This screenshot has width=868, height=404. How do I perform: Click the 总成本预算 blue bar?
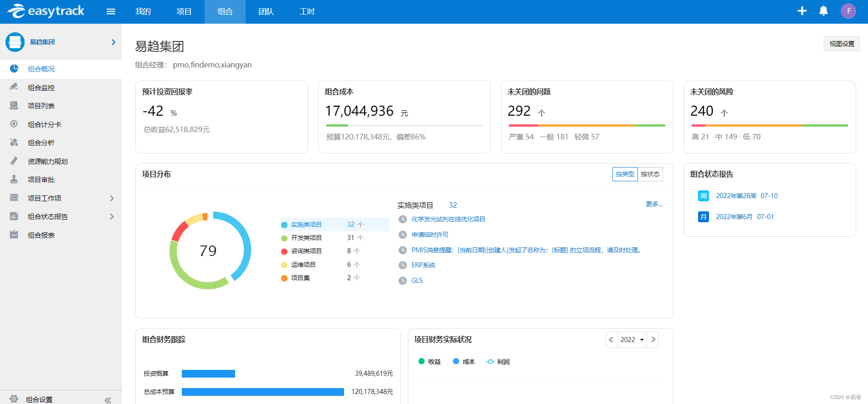coord(263,392)
